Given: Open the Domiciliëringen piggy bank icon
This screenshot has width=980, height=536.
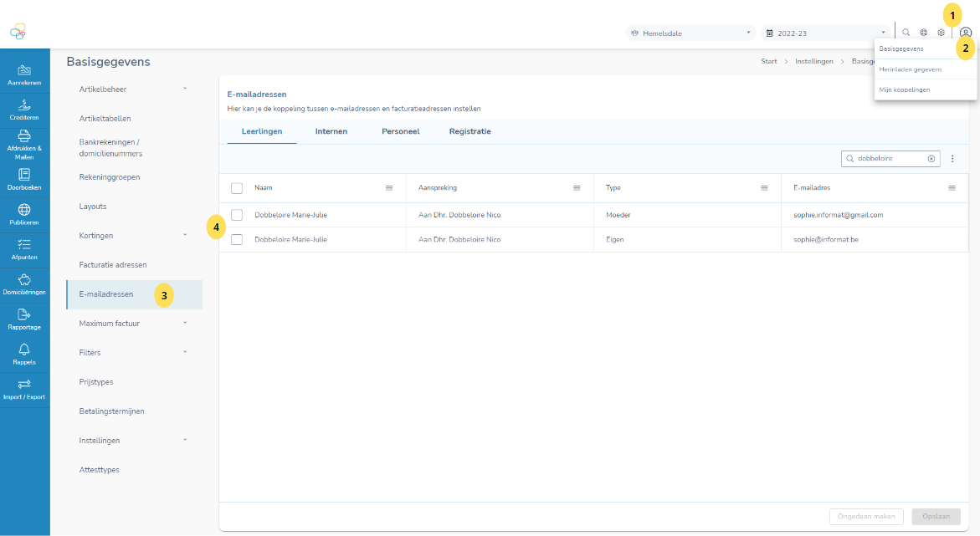Looking at the screenshot, I should pos(24,279).
